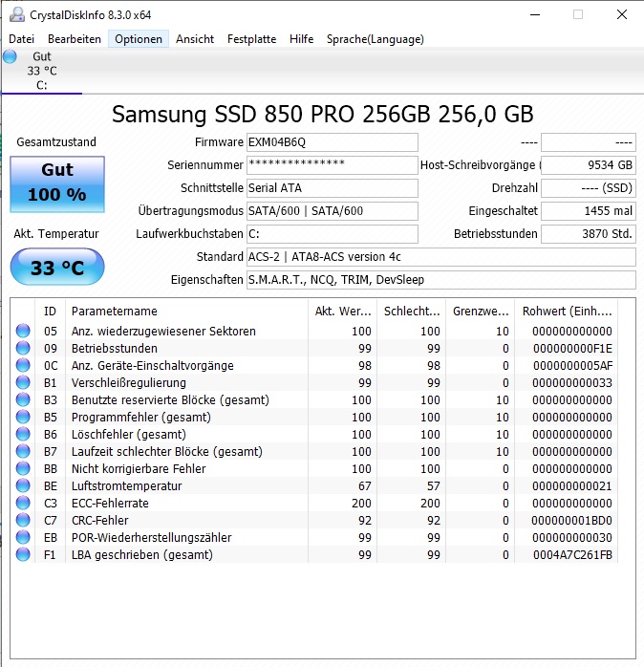
Task: Open the Bearbeiten menu
Action: click(x=75, y=39)
